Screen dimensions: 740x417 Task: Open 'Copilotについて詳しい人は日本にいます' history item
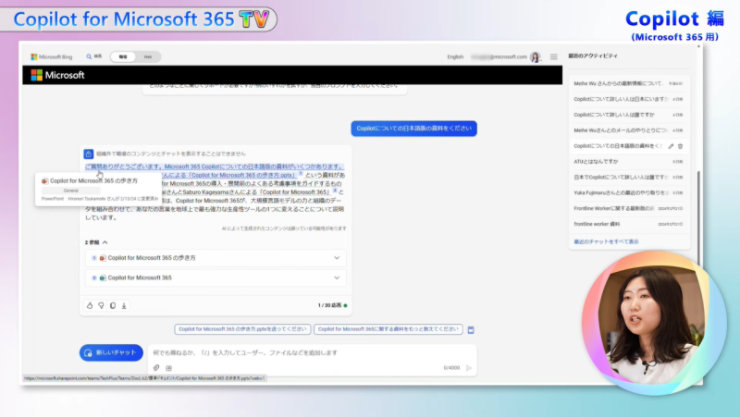628,99
